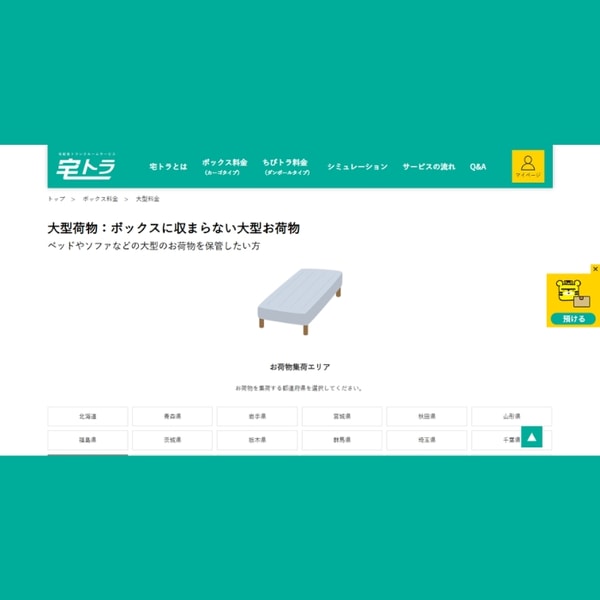This screenshot has width=600, height=600.
Task: Click the 宅トラ logo
Action: coord(86,166)
